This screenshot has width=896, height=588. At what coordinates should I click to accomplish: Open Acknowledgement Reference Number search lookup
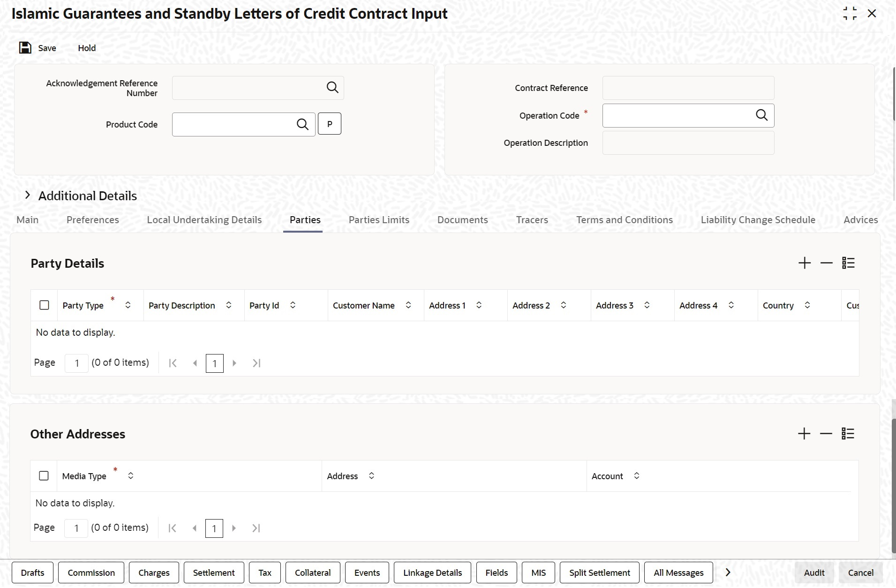tap(332, 88)
